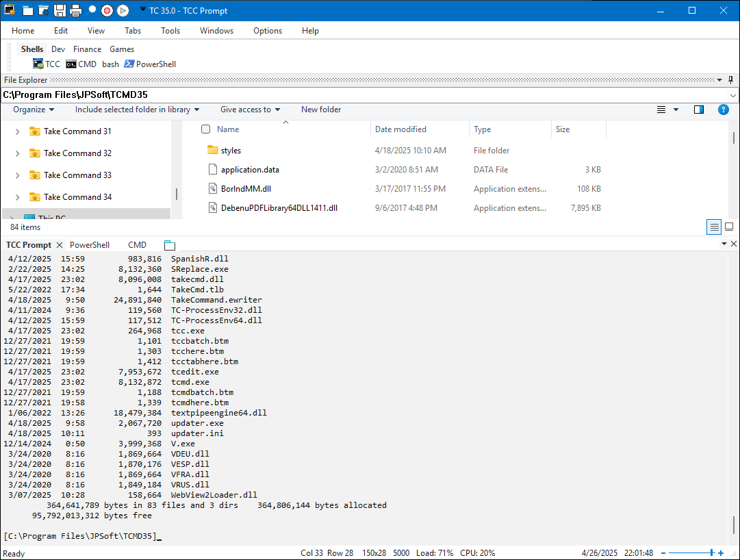Viewport: 740px width, 560px height.
Task: Select DebenuPDFLibrary64DLL1411.dll file
Action: click(279, 208)
